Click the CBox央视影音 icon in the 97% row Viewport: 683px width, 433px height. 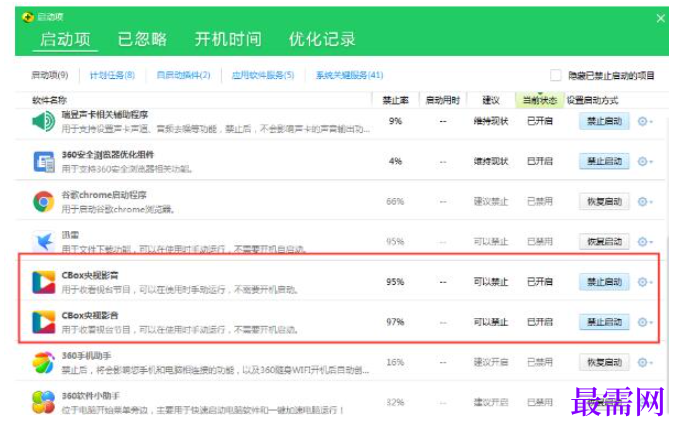click(x=44, y=322)
